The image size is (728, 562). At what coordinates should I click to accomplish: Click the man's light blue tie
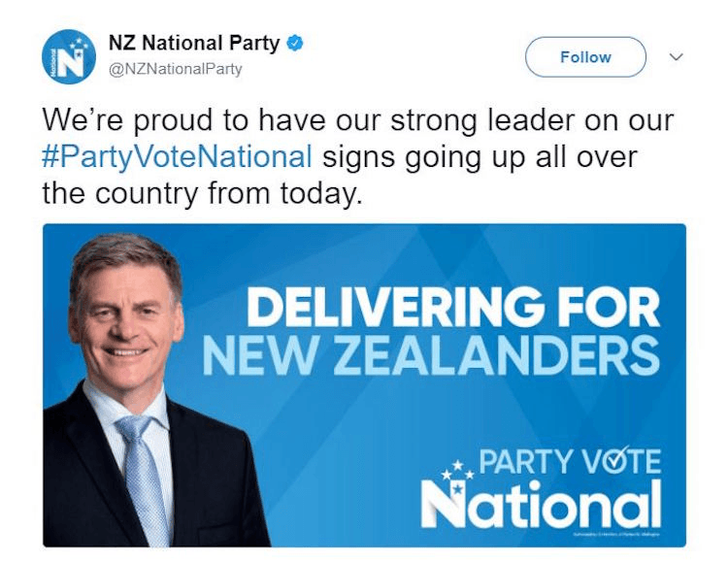point(144,474)
